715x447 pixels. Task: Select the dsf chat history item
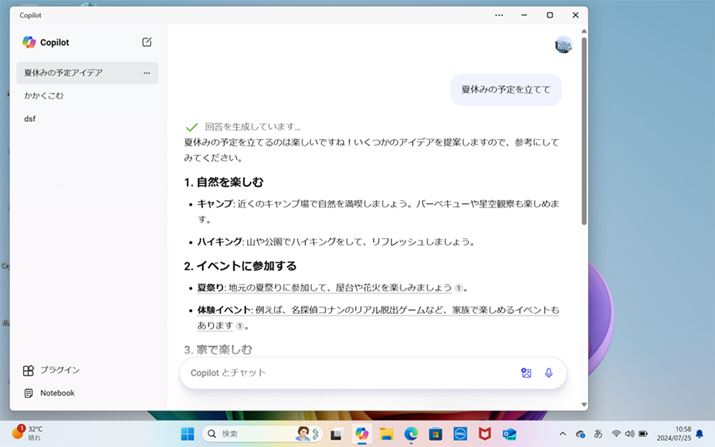coord(30,119)
